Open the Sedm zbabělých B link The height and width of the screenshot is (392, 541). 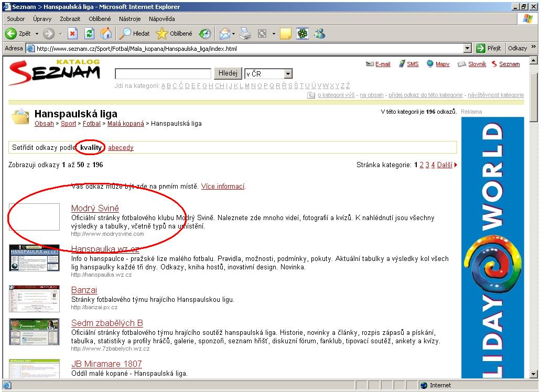[107, 323]
